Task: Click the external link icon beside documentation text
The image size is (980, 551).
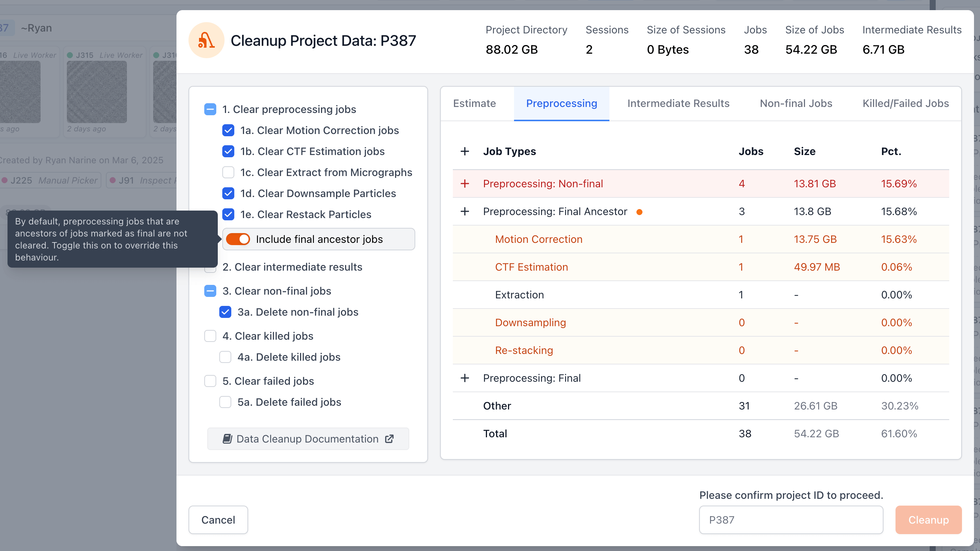Action: 390,438
